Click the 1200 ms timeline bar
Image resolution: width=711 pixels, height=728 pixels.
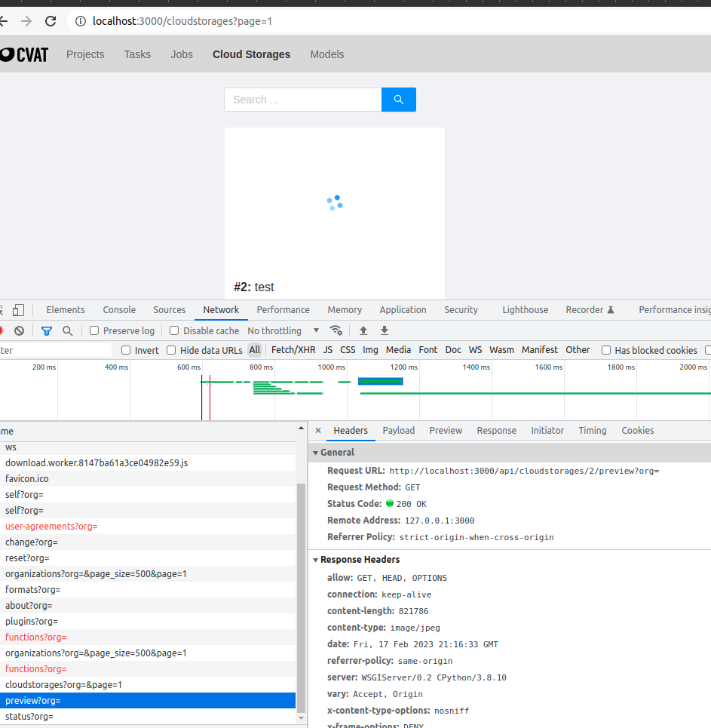point(381,381)
